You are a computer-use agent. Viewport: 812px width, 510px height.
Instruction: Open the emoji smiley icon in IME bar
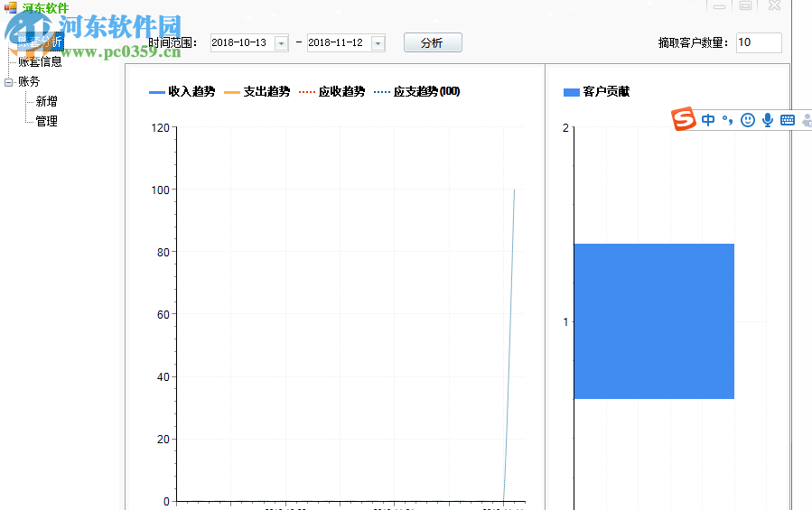(x=747, y=120)
